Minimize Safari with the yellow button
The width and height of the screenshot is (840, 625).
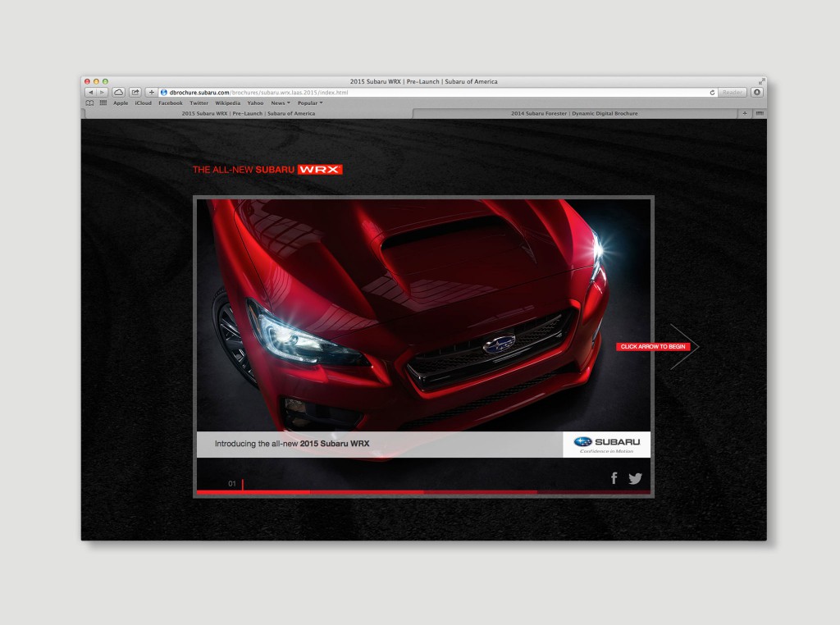point(97,81)
